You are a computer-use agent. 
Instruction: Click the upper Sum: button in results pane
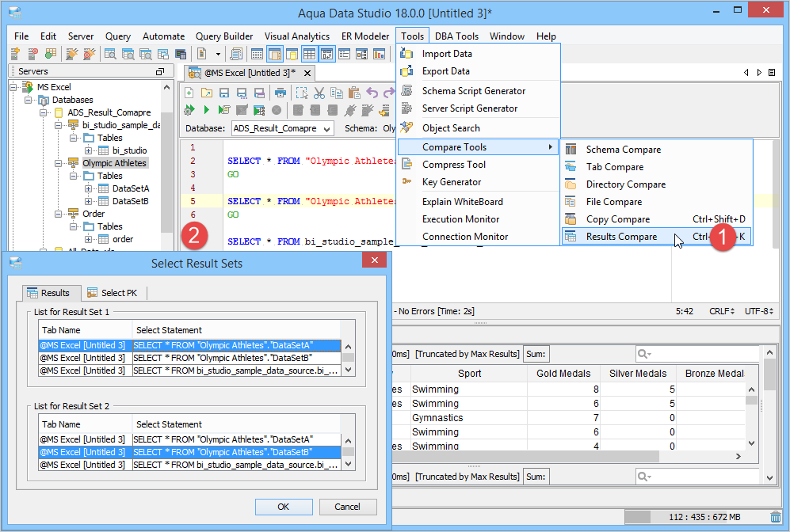(536, 354)
